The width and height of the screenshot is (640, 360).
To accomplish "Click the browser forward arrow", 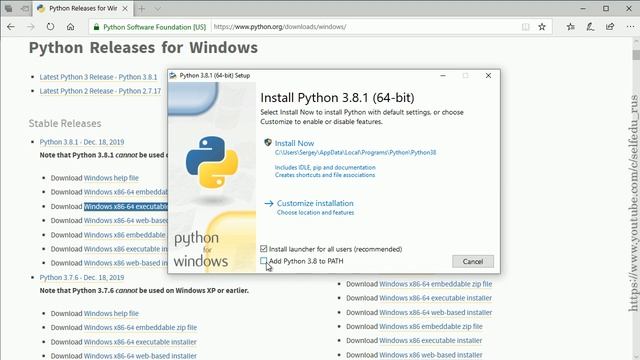I will tap(31, 27).
